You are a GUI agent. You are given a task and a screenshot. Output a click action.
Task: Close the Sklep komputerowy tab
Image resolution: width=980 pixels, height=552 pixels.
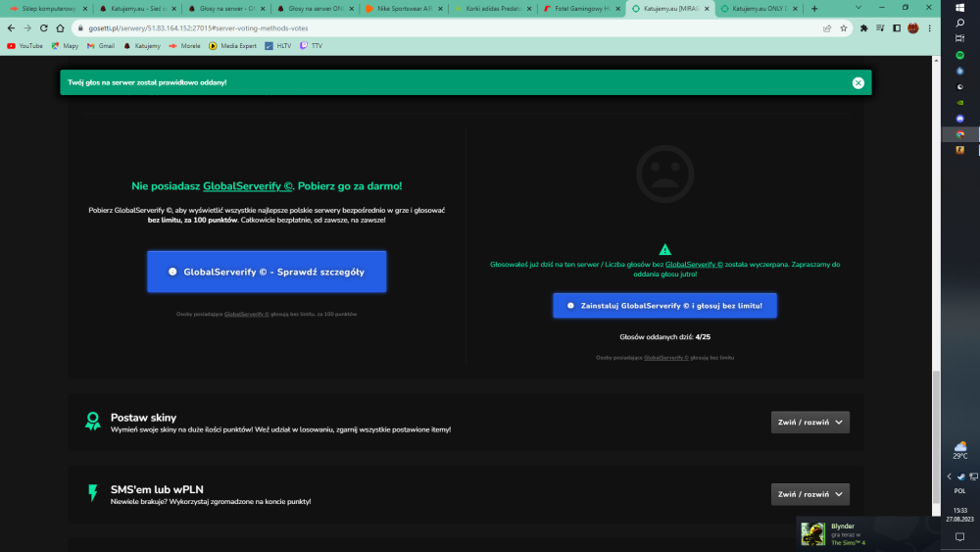point(85,9)
